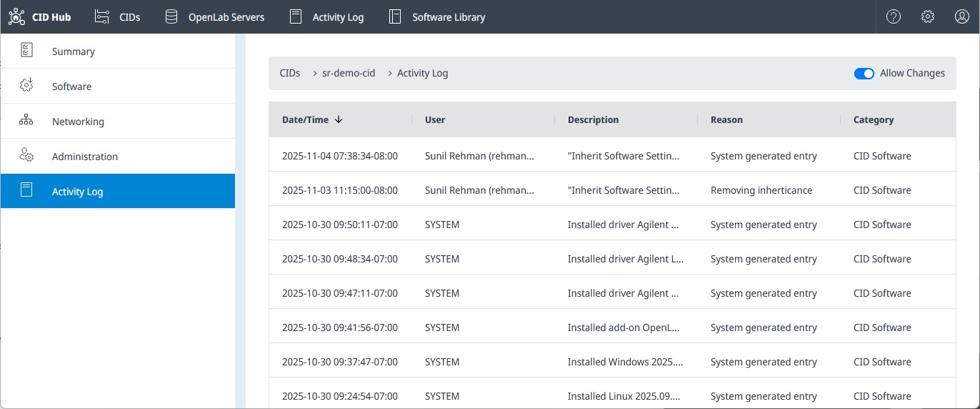The image size is (980, 409).
Task: Select row dated 2025-10-30 09:37:47-07:00
Action: pos(612,362)
